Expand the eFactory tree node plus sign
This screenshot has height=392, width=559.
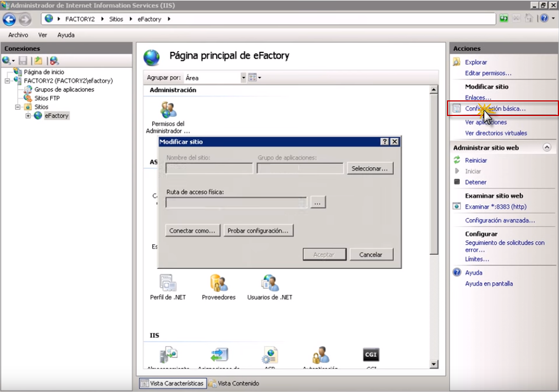(28, 115)
